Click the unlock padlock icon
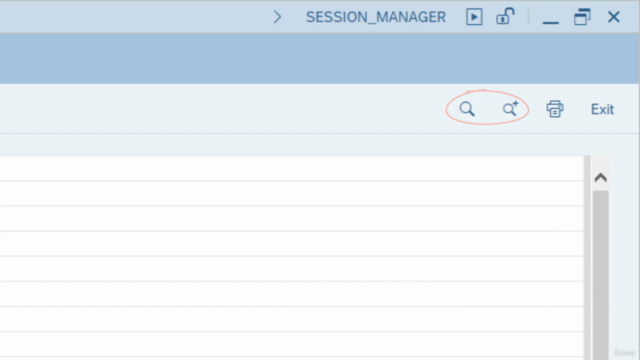The height and width of the screenshot is (360, 640). point(505,17)
